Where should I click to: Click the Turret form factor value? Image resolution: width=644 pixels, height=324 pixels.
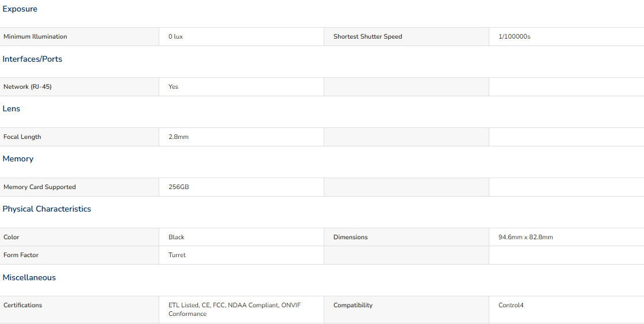tap(177, 255)
